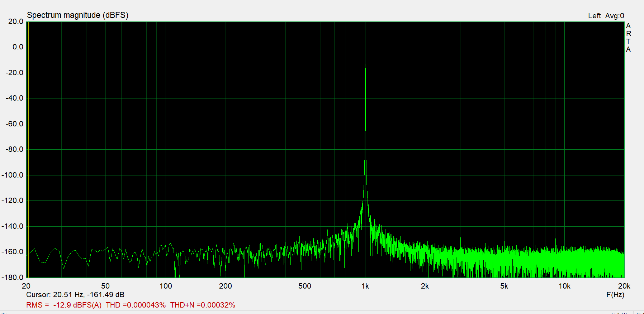Click the '20k' frequency axis label
644x314 pixels.
click(x=624, y=286)
